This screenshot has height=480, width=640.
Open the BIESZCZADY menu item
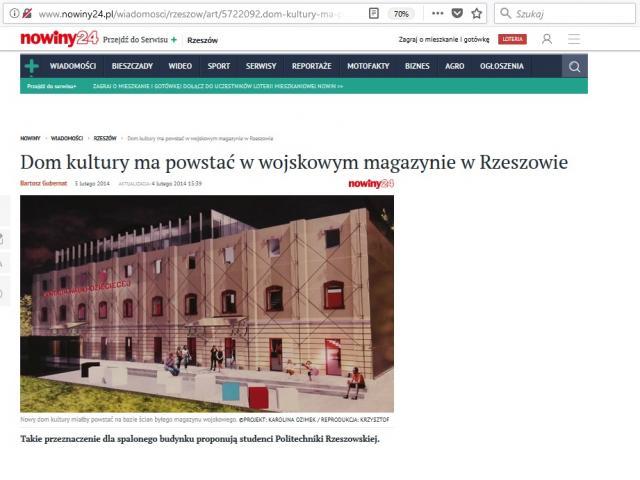[132, 67]
